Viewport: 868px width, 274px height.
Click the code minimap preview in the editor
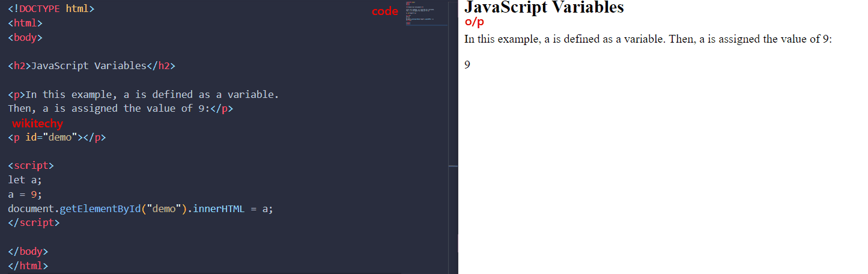[426, 13]
